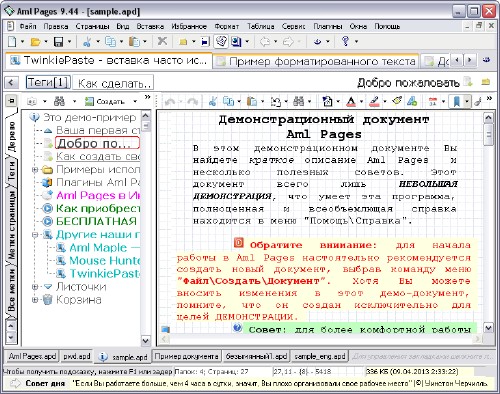
Task: Click the Создать button above the tree
Action: [105, 101]
